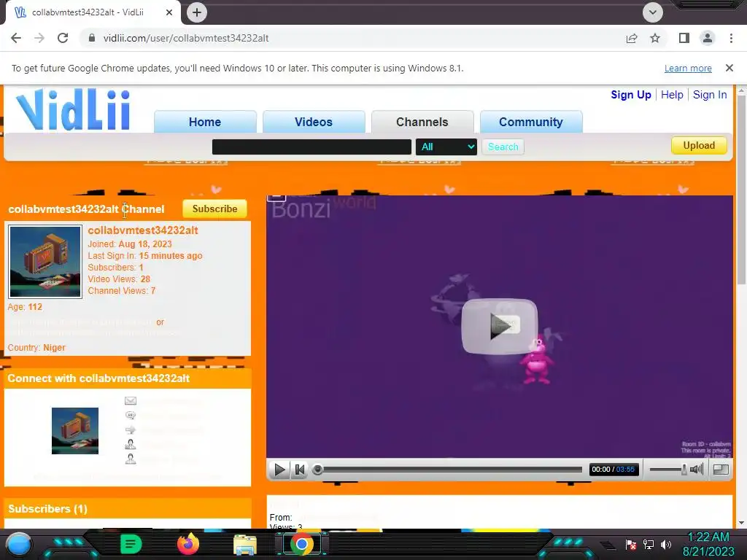
Task: Click Learn more in update notice
Action: coord(688,68)
